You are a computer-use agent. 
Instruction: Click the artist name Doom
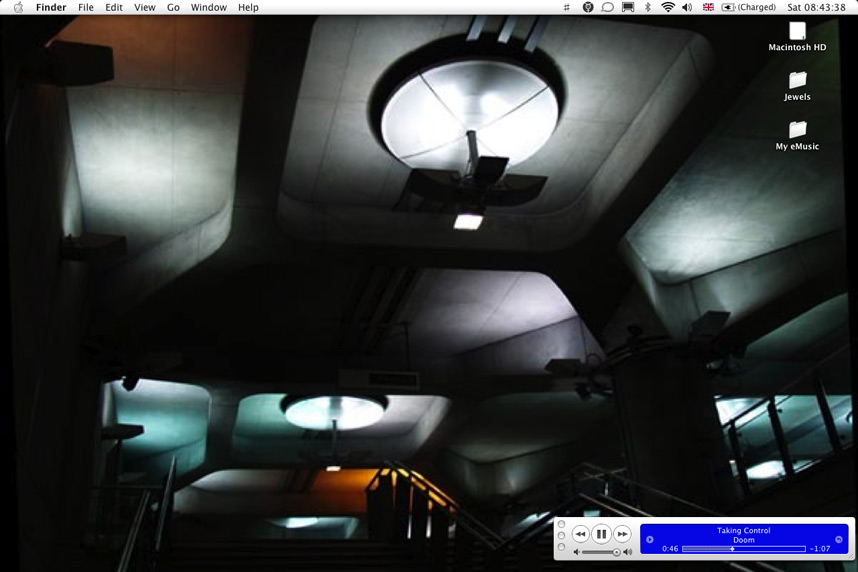pos(744,540)
